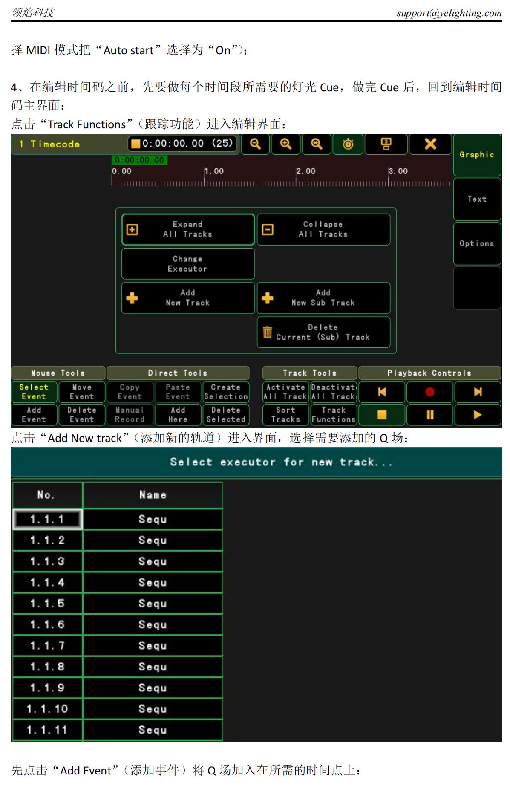Click the Add New Track button
This screenshot has width=510, height=812.
coord(188,298)
